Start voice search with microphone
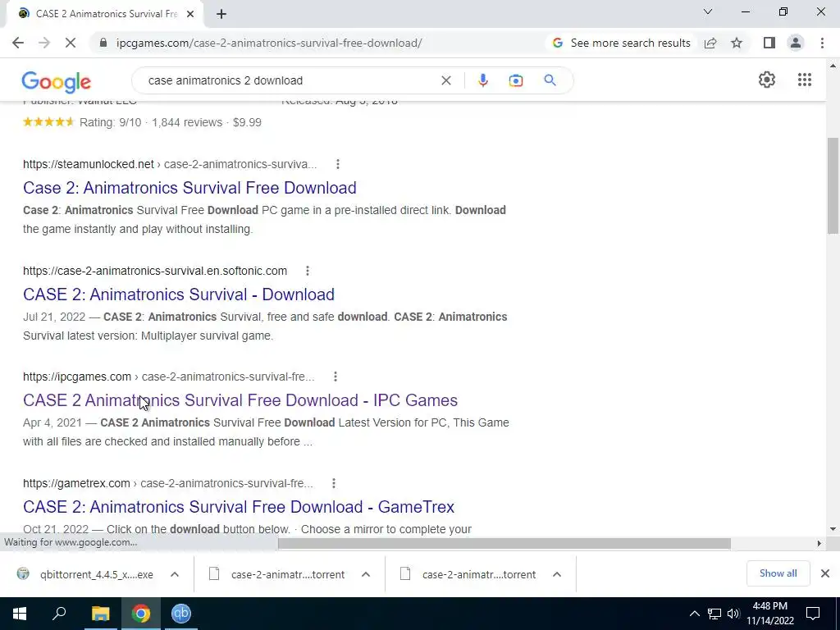Screen dimensions: 840x630 coord(482,80)
